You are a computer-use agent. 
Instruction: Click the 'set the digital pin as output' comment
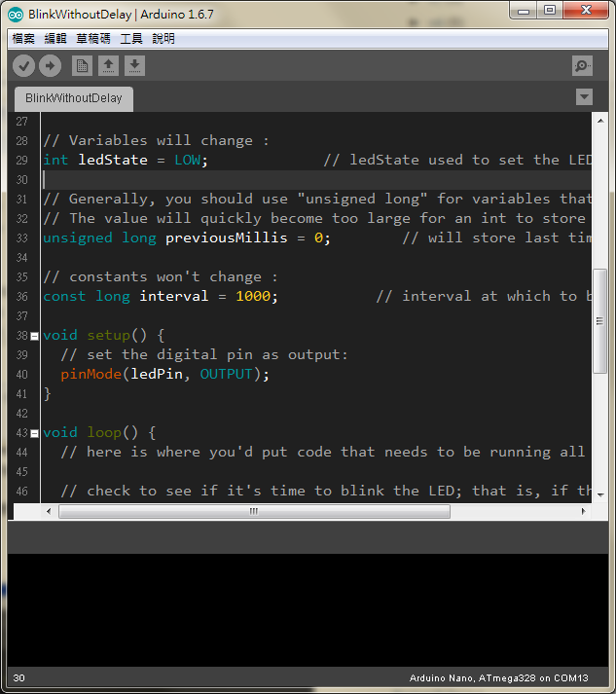204,354
